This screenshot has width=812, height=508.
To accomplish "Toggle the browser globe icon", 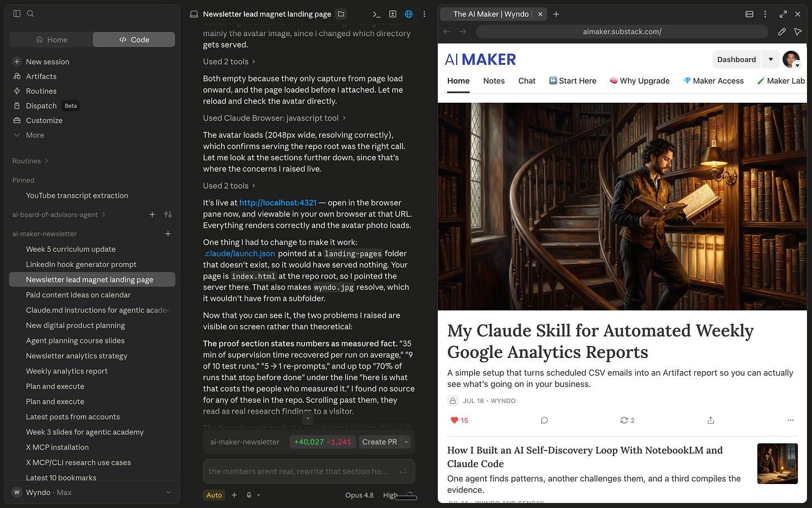I will click(x=409, y=14).
